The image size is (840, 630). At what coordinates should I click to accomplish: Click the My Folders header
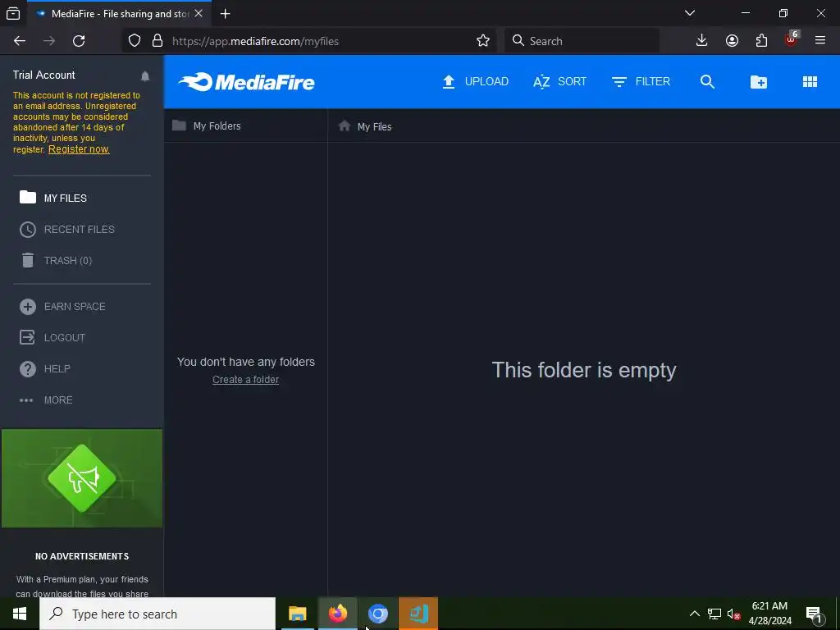(206, 126)
